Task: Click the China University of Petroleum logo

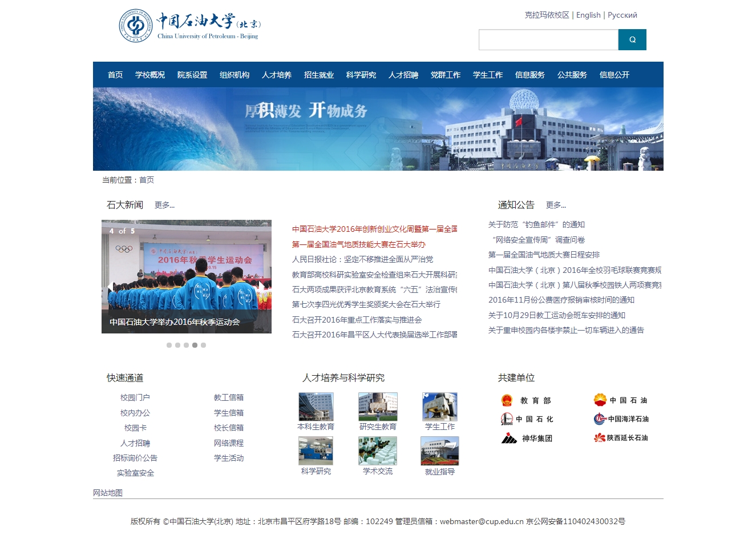Action: tap(190, 26)
